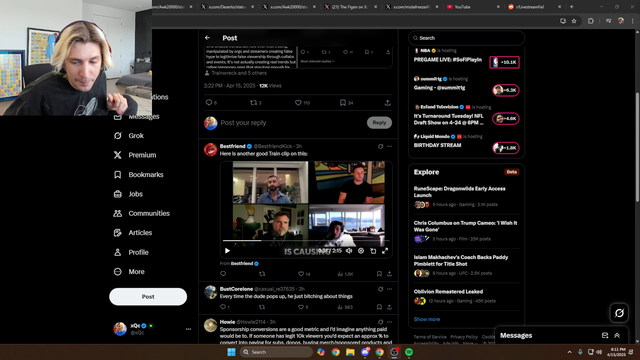Screen dimensions: 640x360
Task: Join Liquid Mendo BIRTHDAY STREAM
Action: click(x=506, y=148)
